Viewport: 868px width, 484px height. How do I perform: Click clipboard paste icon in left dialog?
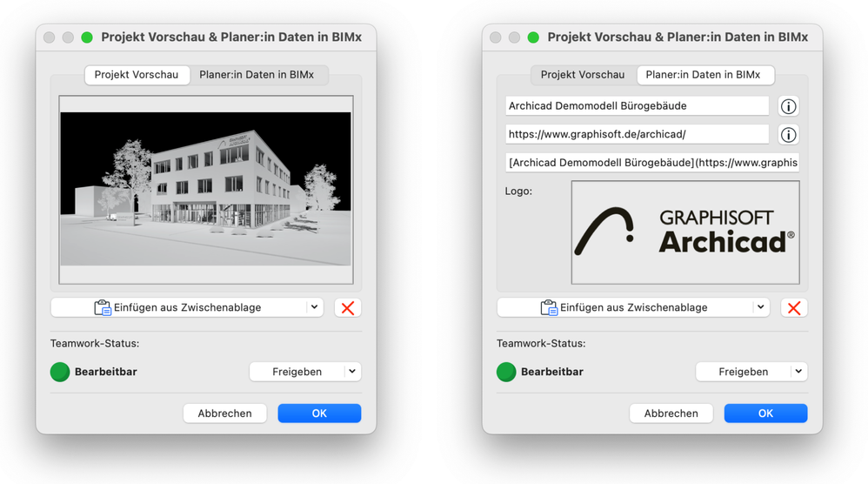(x=103, y=307)
